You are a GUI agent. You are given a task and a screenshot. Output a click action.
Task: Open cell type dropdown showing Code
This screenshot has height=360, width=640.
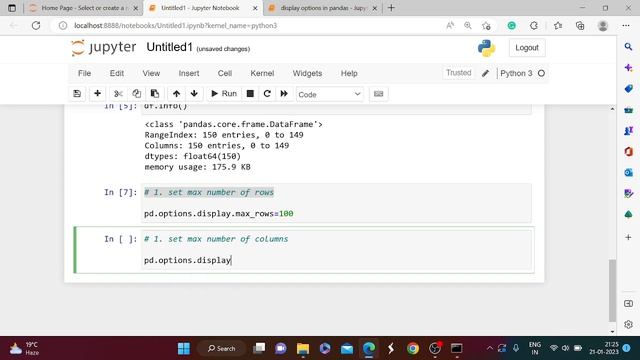(329, 94)
